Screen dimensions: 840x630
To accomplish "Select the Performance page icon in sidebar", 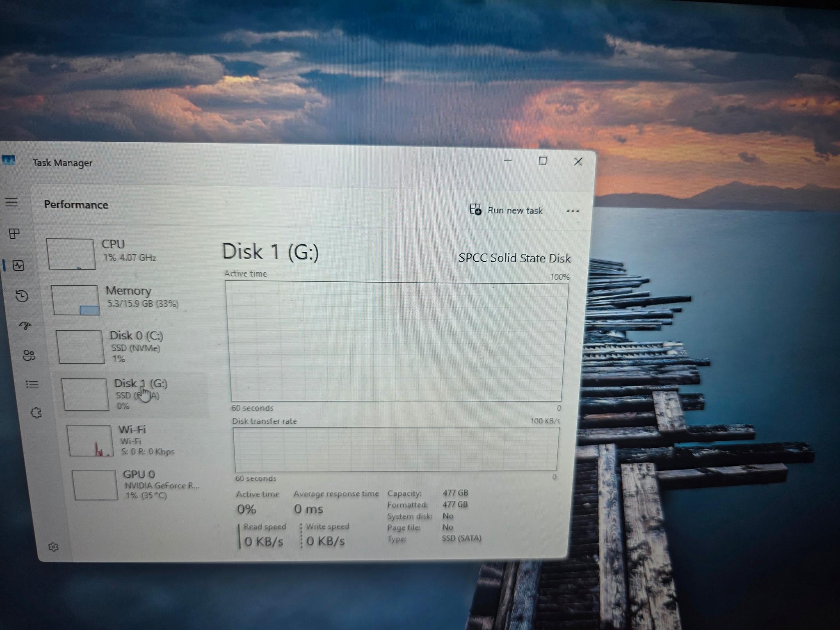I will [x=18, y=266].
